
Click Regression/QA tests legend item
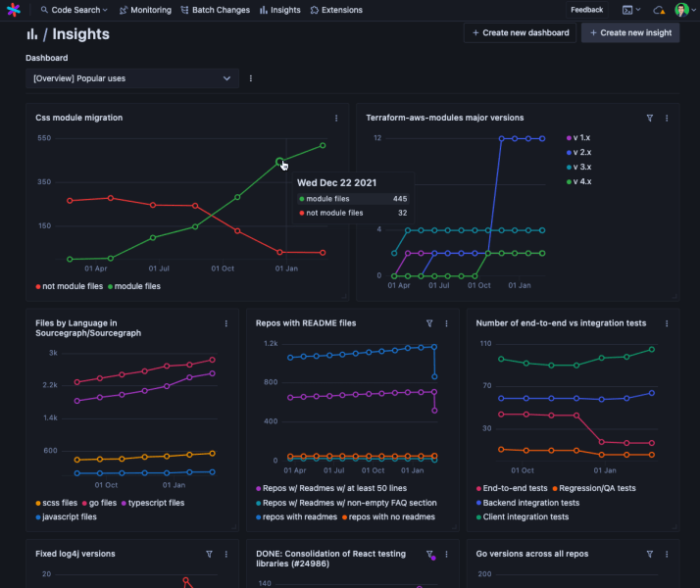click(594, 488)
